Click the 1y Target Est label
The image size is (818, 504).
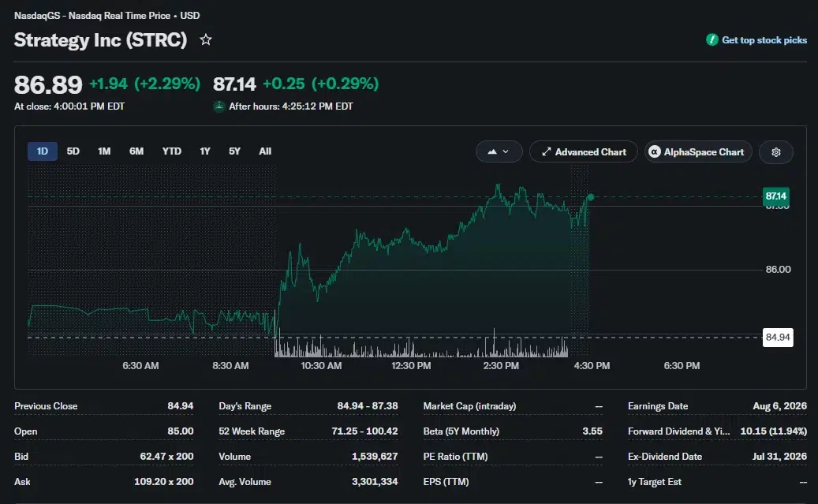[654, 482]
